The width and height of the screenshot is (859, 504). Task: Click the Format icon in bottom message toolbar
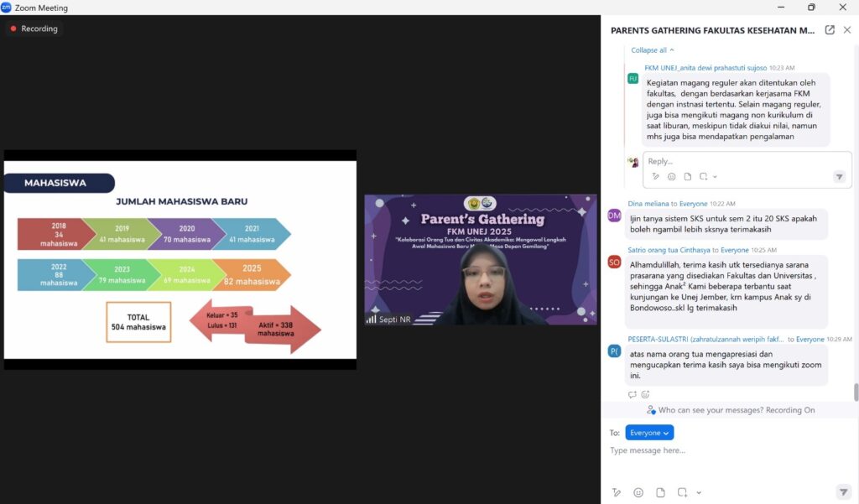click(x=617, y=492)
